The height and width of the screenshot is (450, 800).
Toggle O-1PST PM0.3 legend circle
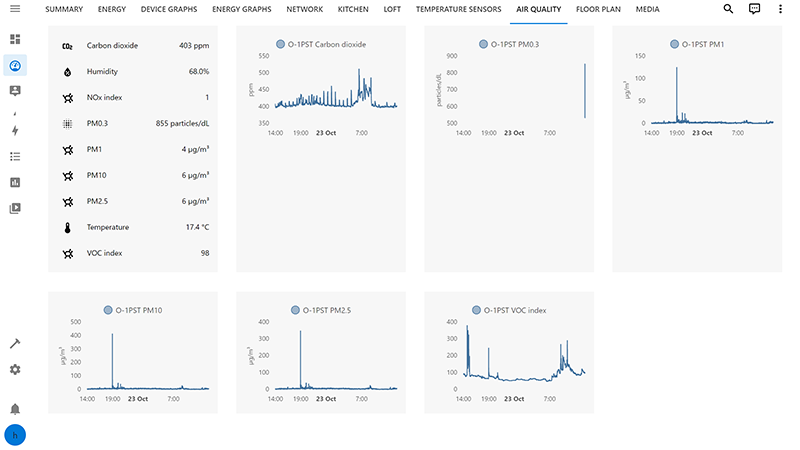(483, 44)
